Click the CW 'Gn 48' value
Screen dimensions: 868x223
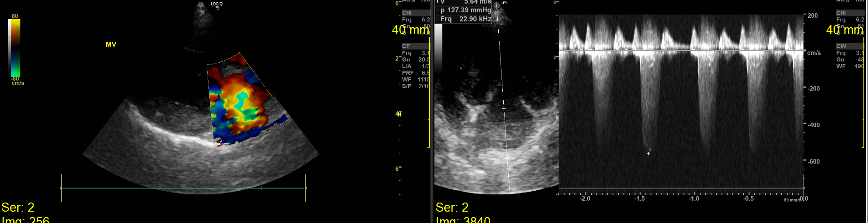click(x=850, y=59)
